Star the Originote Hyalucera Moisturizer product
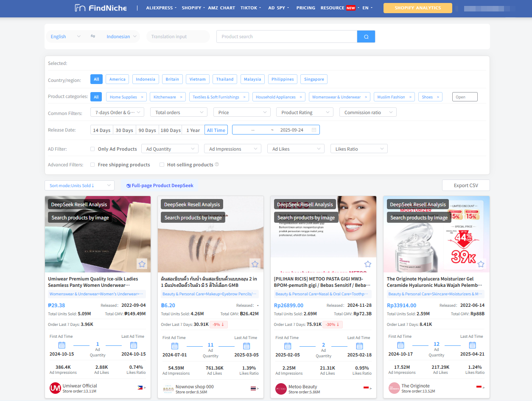Image resolution: width=532 pixels, height=401 pixels. point(480,264)
